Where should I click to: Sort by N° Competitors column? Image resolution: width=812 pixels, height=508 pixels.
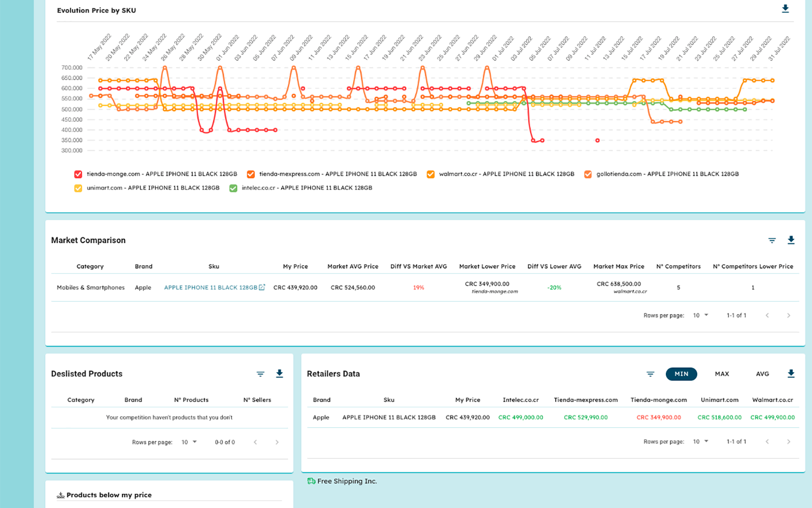[679, 266]
